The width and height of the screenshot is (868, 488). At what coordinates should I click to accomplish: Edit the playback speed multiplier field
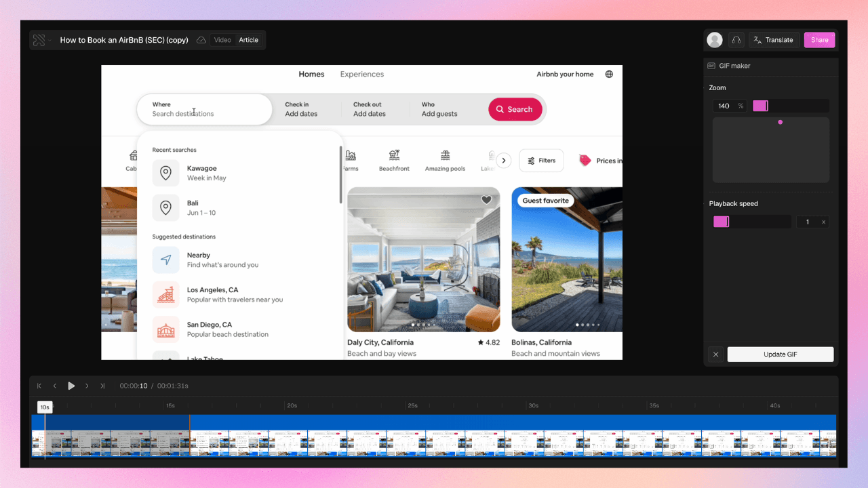(812, 222)
